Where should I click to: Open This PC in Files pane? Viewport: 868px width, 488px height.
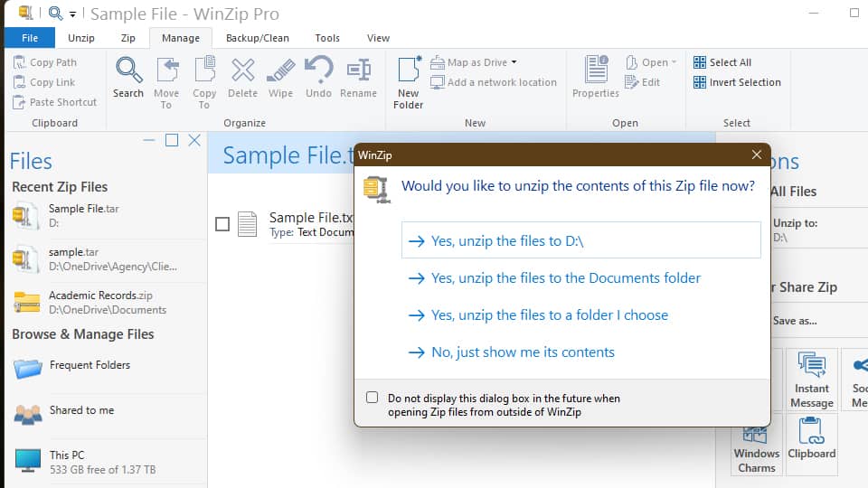click(x=86, y=462)
